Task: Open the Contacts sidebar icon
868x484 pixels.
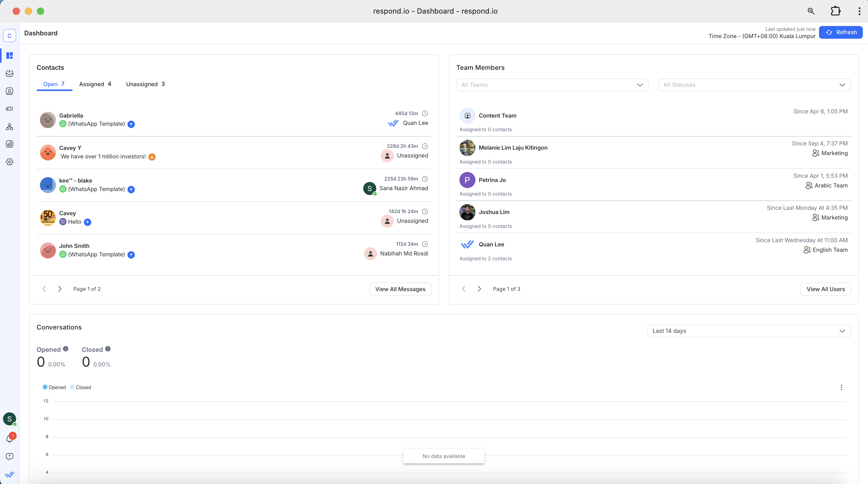Action: click(9, 91)
